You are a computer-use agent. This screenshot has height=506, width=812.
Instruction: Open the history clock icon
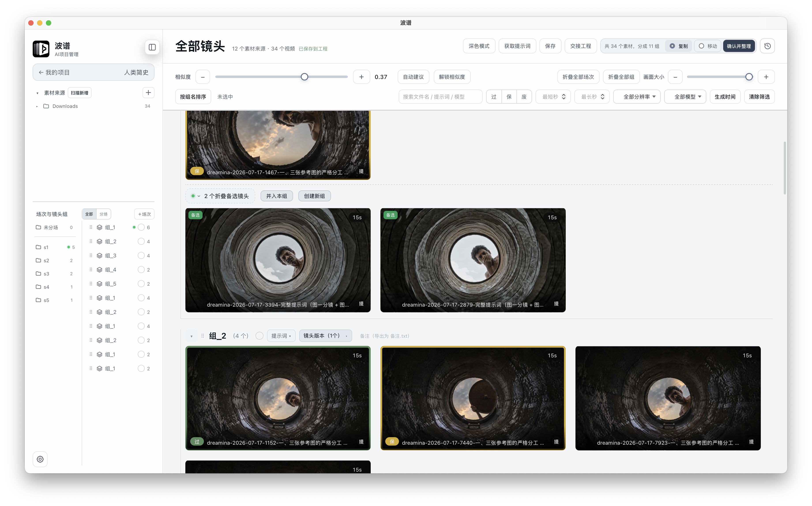(x=767, y=46)
